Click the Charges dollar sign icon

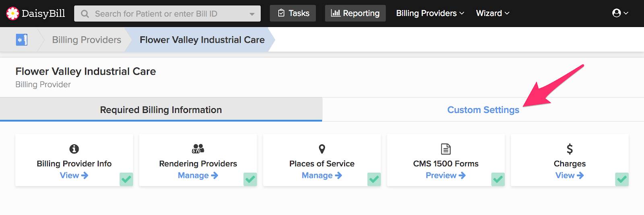click(570, 149)
